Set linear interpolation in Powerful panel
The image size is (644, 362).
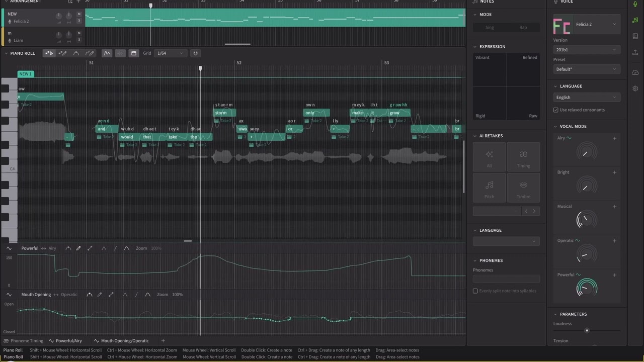coord(104,248)
